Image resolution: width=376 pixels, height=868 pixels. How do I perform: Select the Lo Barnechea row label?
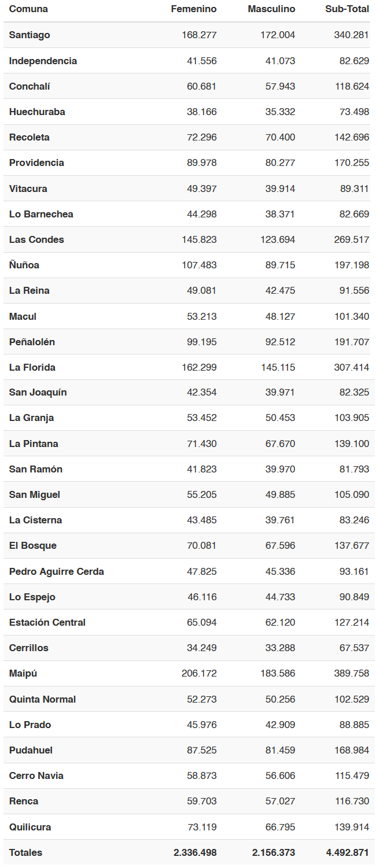41,214
